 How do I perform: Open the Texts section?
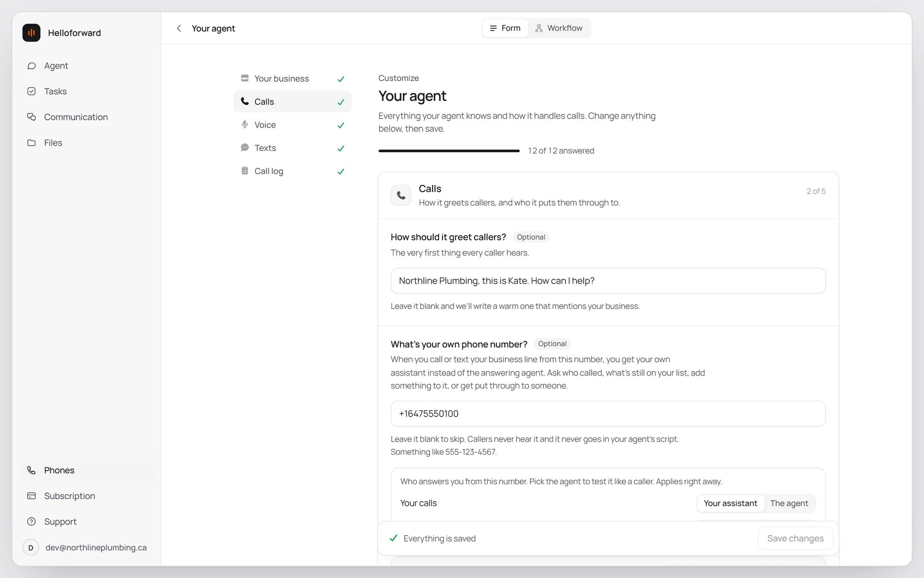point(292,148)
